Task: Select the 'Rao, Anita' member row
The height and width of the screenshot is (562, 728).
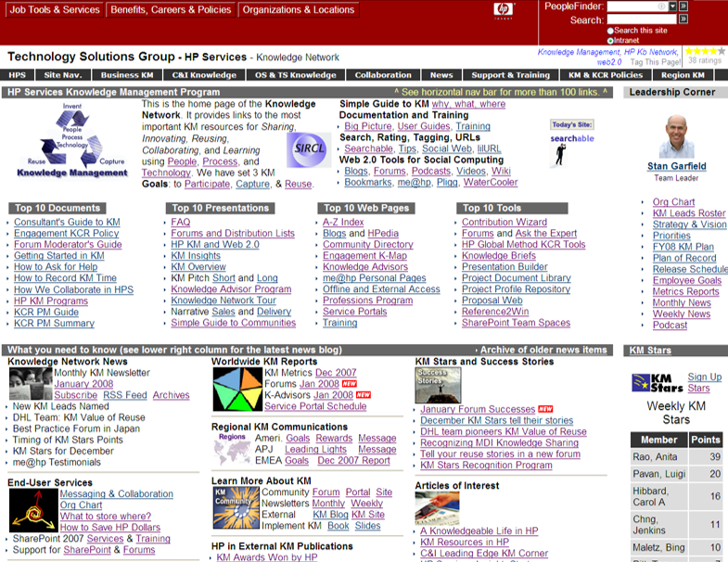Action: pyautogui.click(x=675, y=456)
